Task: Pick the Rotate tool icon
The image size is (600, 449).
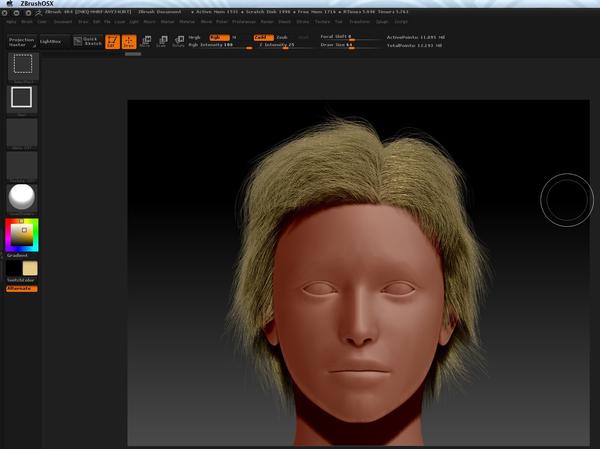Action: click(x=178, y=42)
